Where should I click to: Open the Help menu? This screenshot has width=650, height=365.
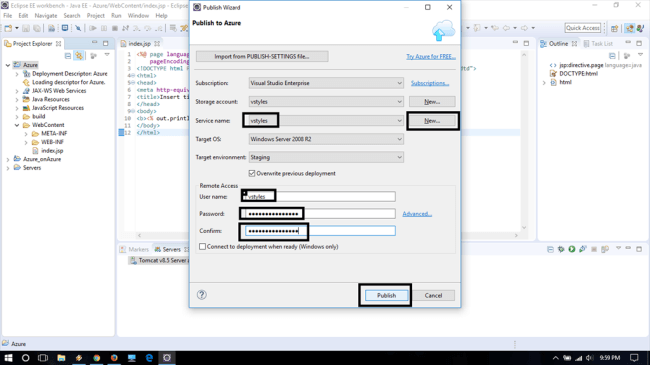[x=161, y=16]
